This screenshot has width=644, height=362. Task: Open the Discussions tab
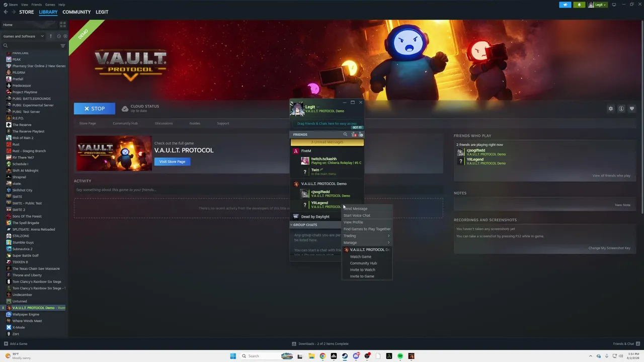(x=164, y=123)
